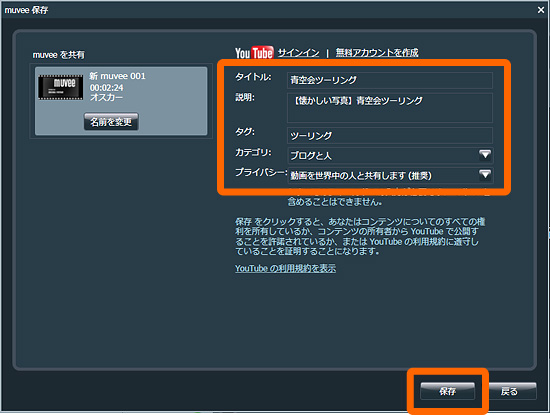Click the privacy setting combo box text

pos(361,175)
